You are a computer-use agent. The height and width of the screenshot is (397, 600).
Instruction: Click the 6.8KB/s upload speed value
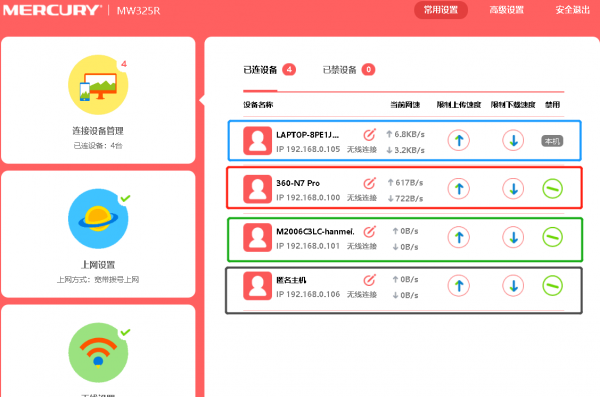click(x=409, y=134)
